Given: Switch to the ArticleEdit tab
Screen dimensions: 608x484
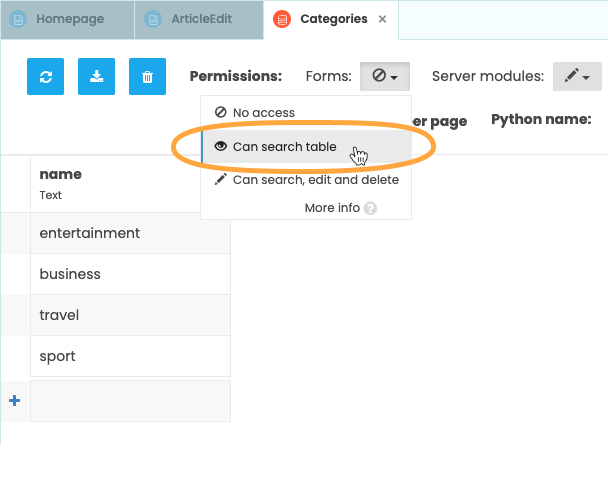Looking at the screenshot, I should (x=199, y=19).
